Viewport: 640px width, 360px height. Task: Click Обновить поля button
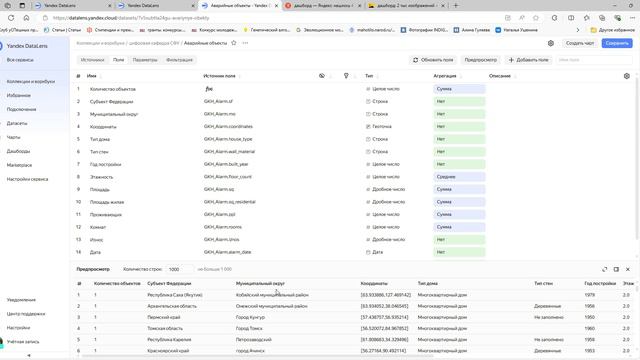[x=433, y=60]
